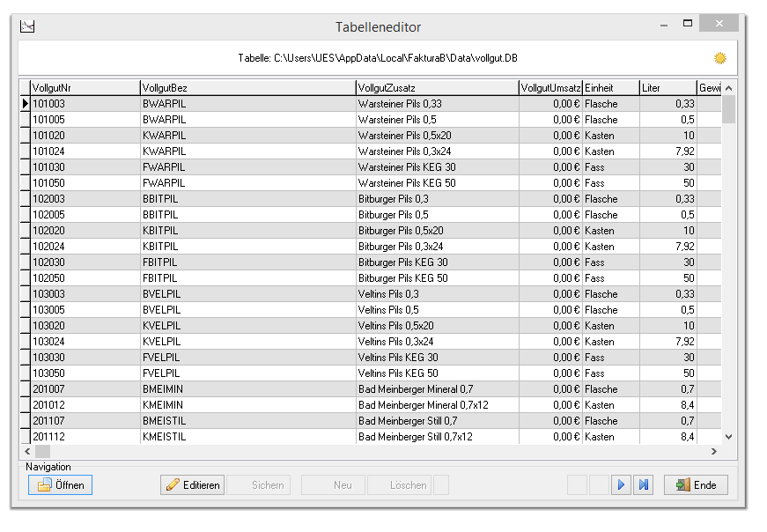Click Einheit cell Flasche in row 101003
Viewport: 767px width, 532px height.
pos(611,104)
